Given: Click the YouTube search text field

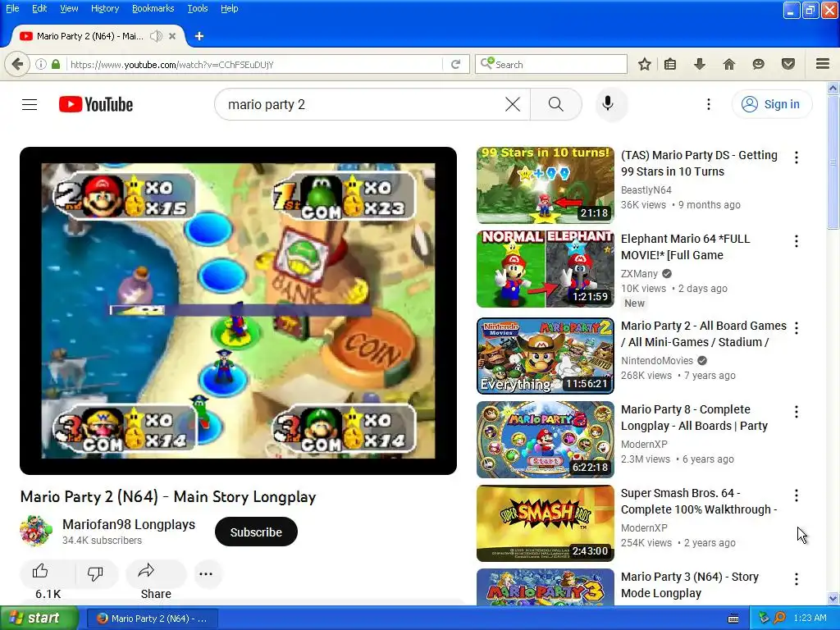Looking at the screenshot, I should click(364, 104).
